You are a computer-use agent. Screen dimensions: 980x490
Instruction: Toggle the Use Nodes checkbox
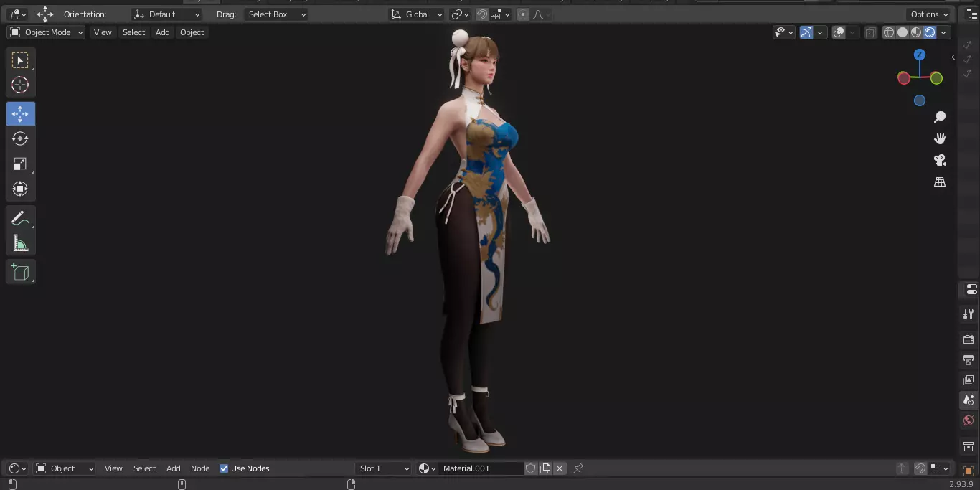(224, 468)
